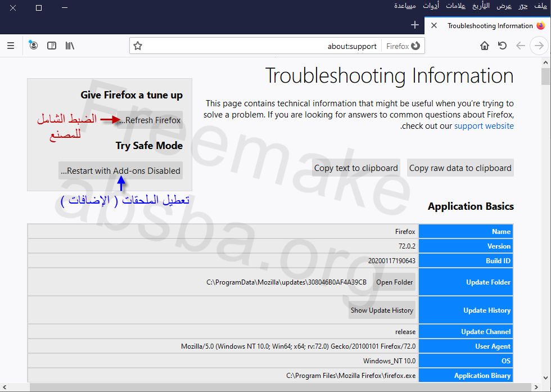Click the update folder path text
The image size is (551, 392).
(x=286, y=282)
